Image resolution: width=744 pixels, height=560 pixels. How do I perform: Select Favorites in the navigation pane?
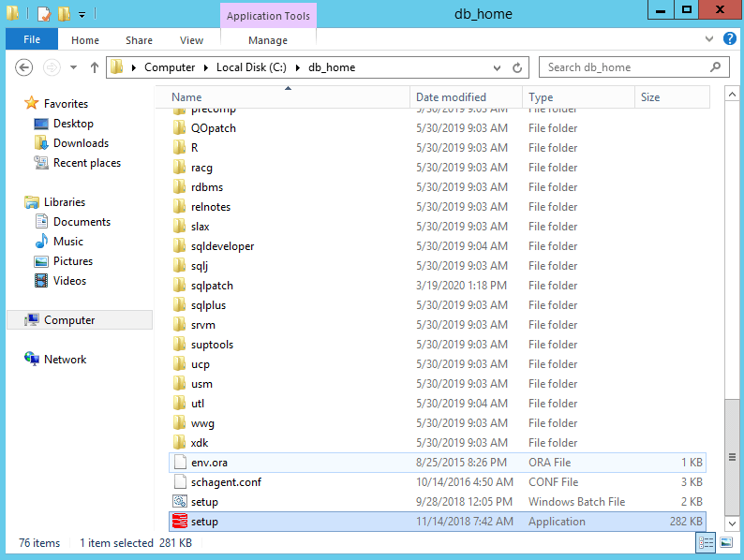pos(66,103)
